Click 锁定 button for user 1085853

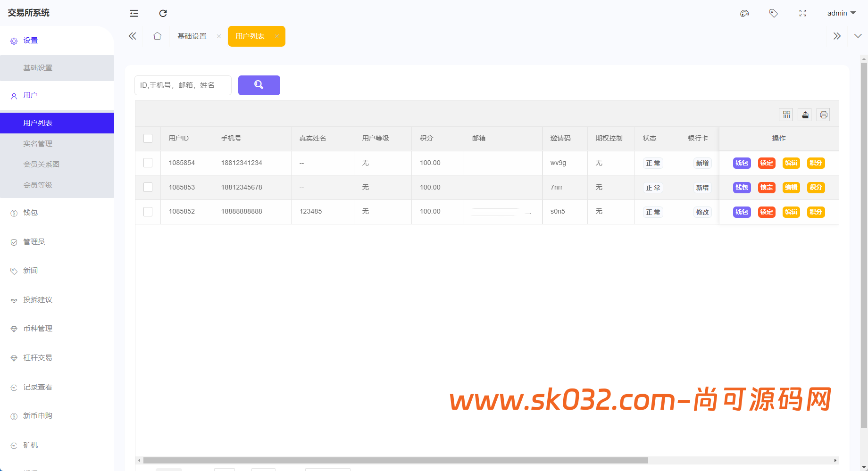tap(766, 187)
